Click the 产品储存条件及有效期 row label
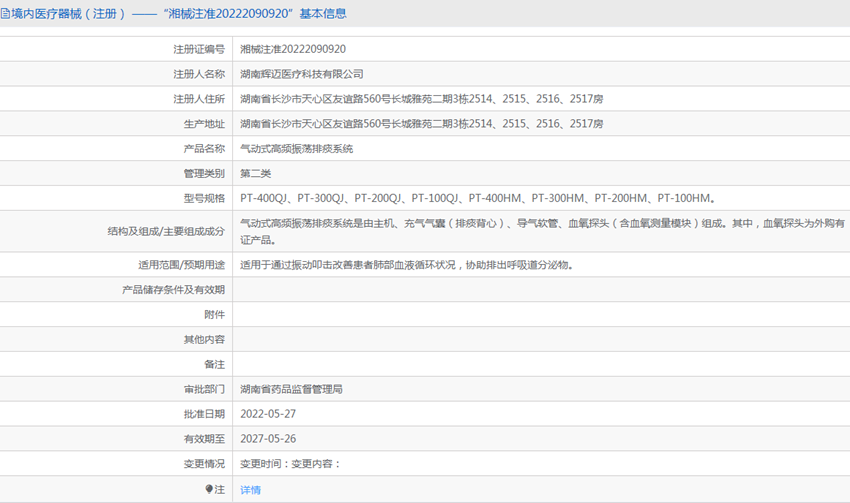The image size is (850, 503). click(173, 290)
